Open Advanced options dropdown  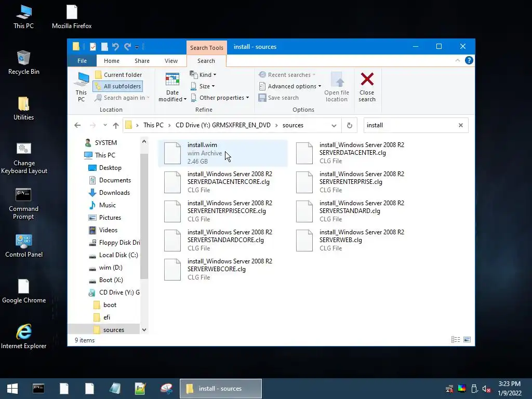[290, 86]
